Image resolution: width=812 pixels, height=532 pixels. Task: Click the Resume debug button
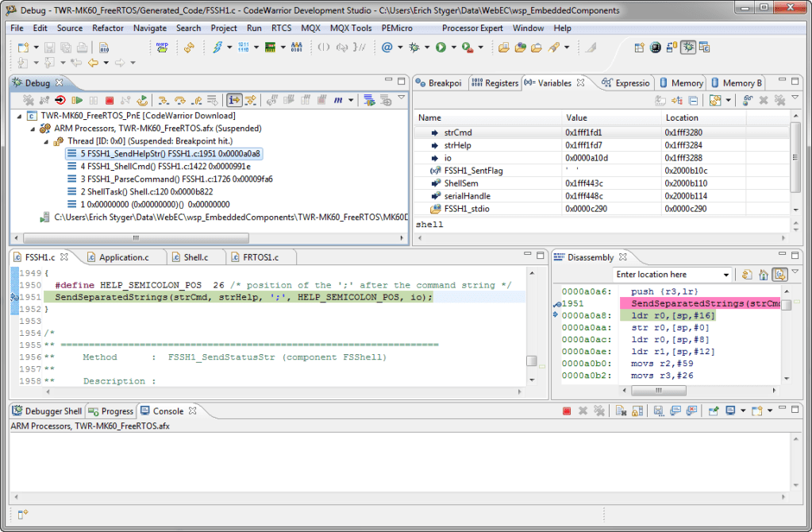77,100
